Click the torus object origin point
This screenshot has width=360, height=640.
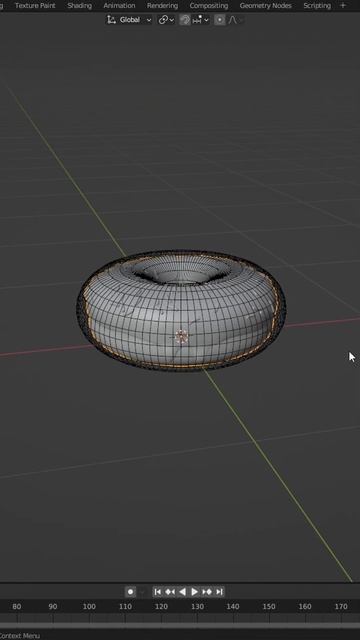(181, 337)
